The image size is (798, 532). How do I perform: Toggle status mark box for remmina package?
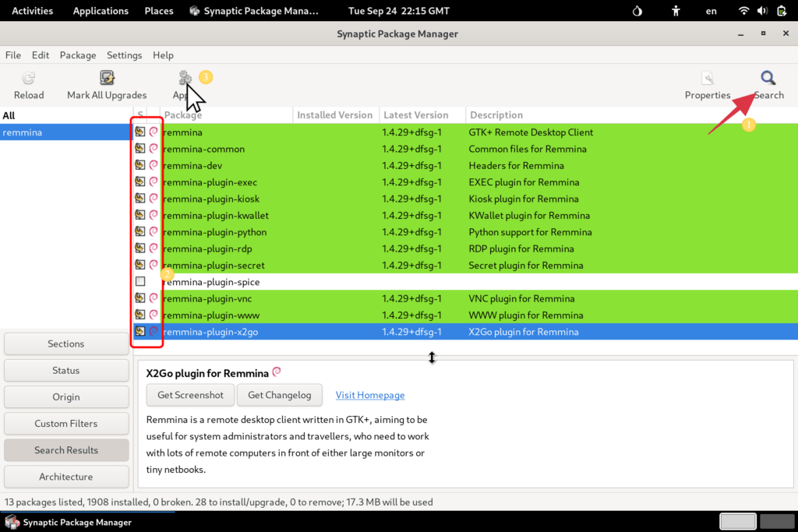point(140,132)
